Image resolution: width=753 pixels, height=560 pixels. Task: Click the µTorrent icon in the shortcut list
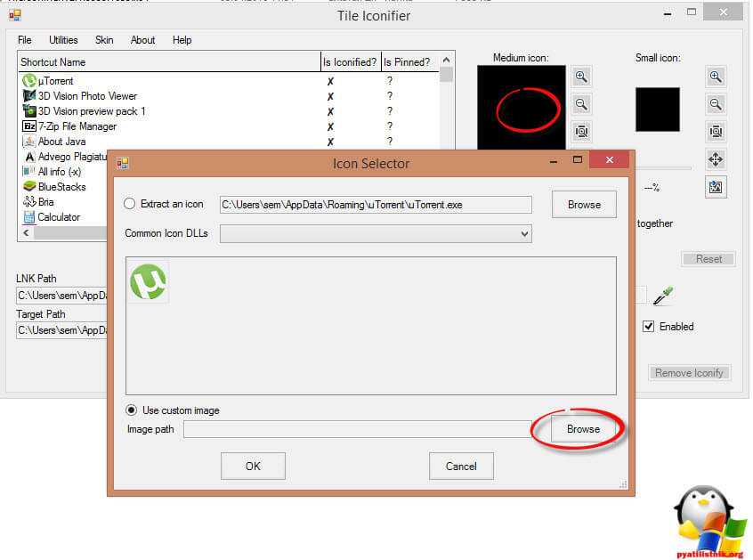(x=28, y=81)
